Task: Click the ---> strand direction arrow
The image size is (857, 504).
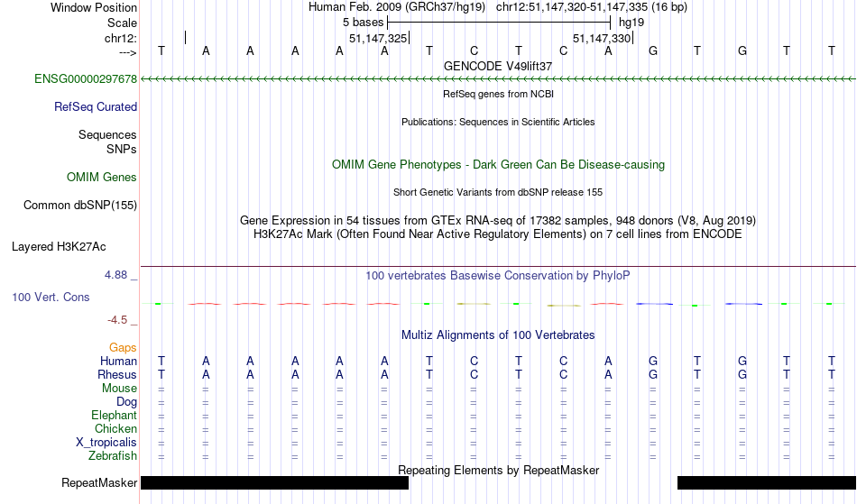Action: point(127,52)
